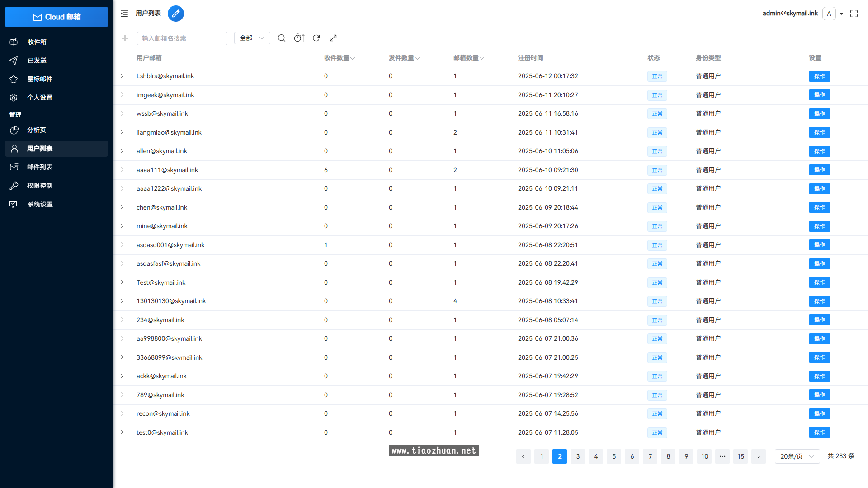
Task: Click the blue pencil compose button
Action: [x=175, y=14]
